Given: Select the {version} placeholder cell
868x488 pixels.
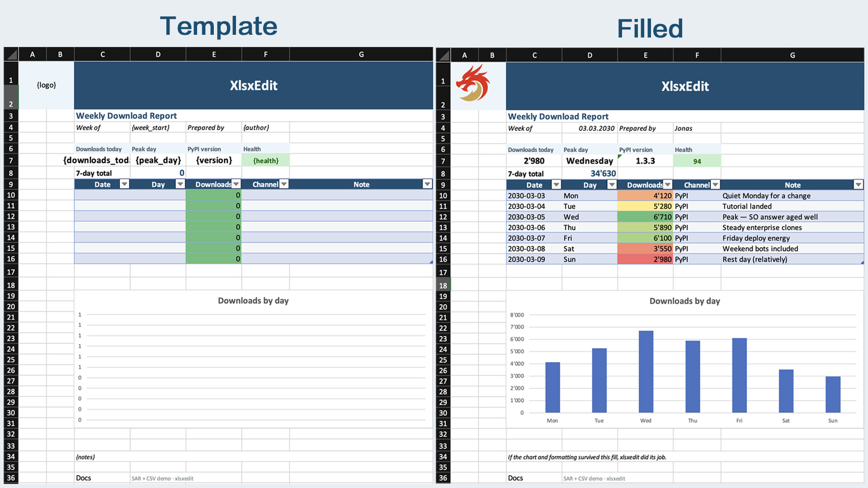Looking at the screenshot, I should 214,160.
